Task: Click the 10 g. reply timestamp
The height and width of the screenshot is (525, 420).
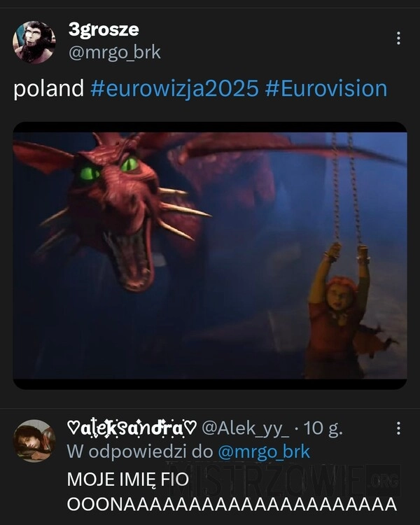Action: click(x=323, y=428)
